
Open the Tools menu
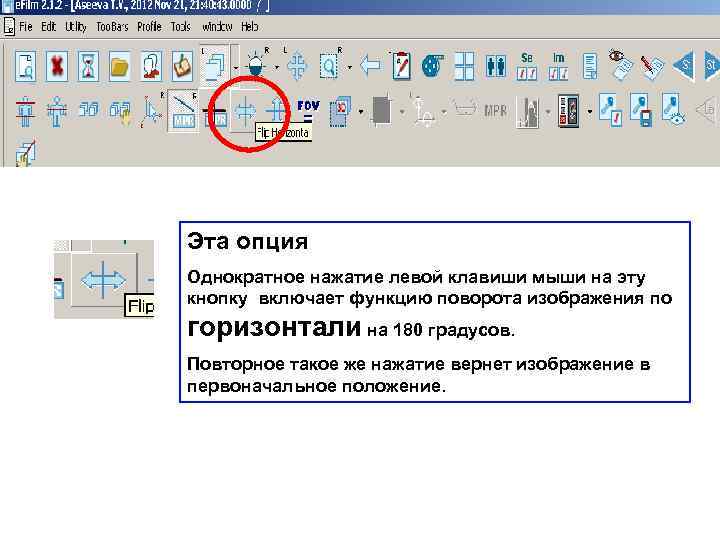(x=180, y=27)
